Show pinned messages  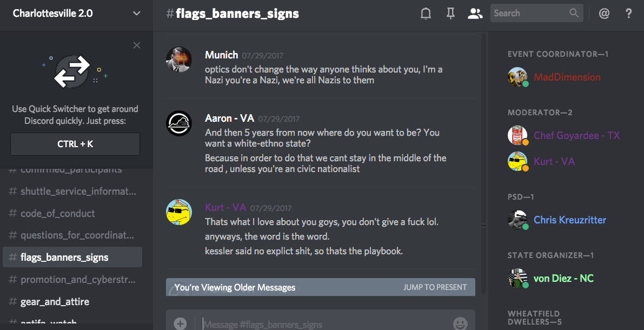tap(450, 14)
